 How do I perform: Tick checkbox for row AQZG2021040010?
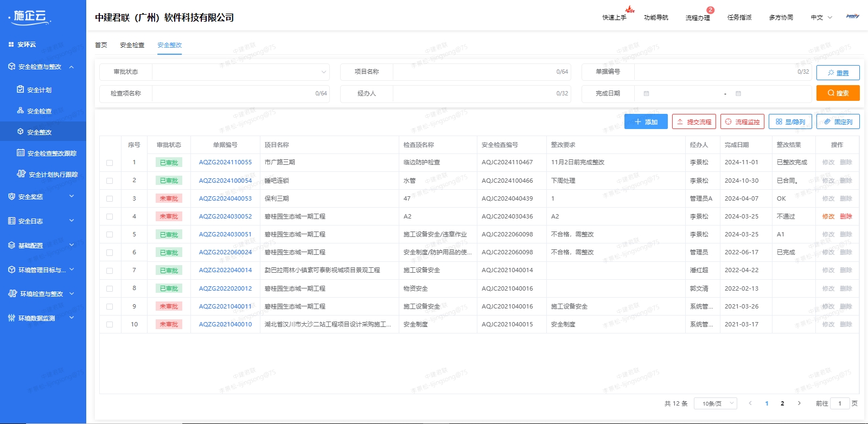110,324
